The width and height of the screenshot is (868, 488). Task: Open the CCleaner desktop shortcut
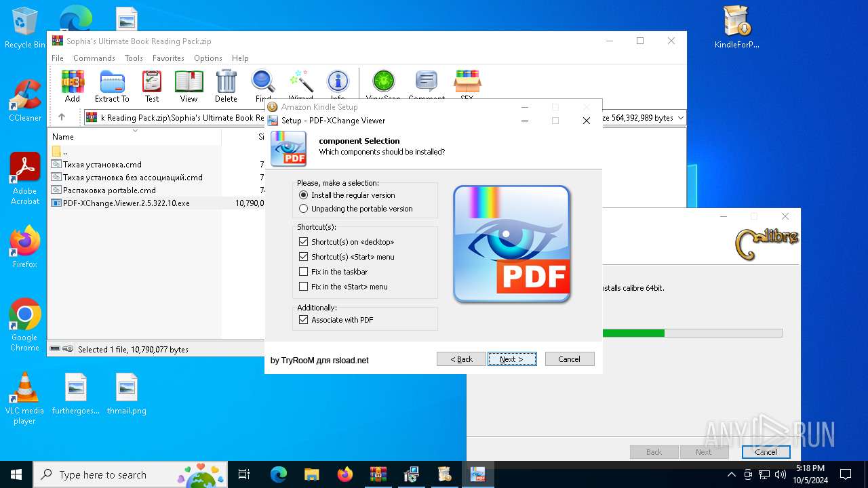coord(24,100)
